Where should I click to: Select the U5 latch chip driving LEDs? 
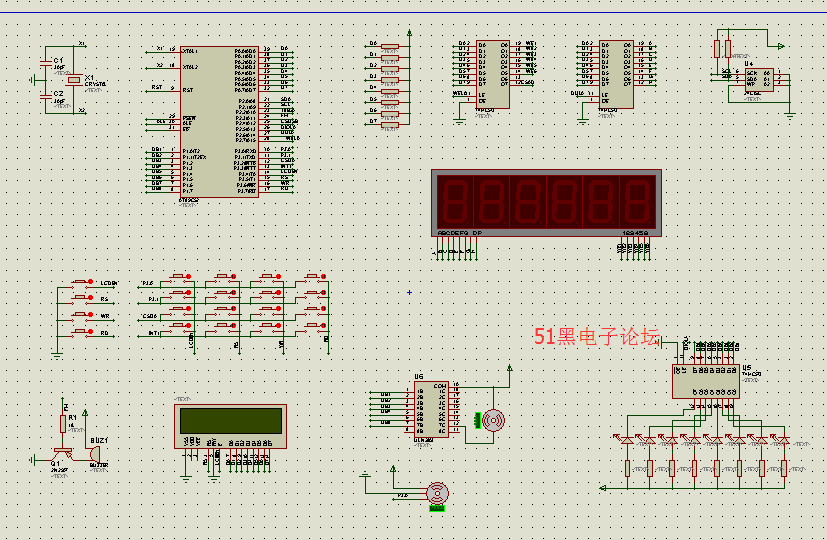706,381
